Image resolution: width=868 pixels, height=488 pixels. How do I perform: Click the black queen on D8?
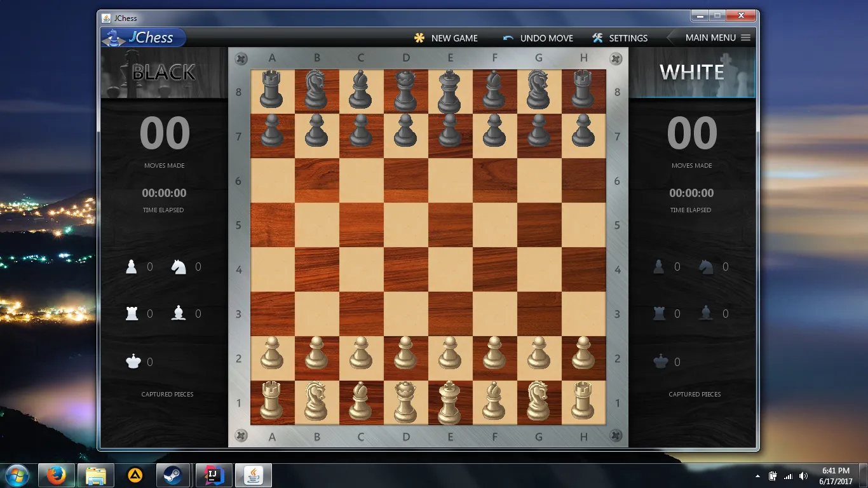pyautogui.click(x=405, y=90)
